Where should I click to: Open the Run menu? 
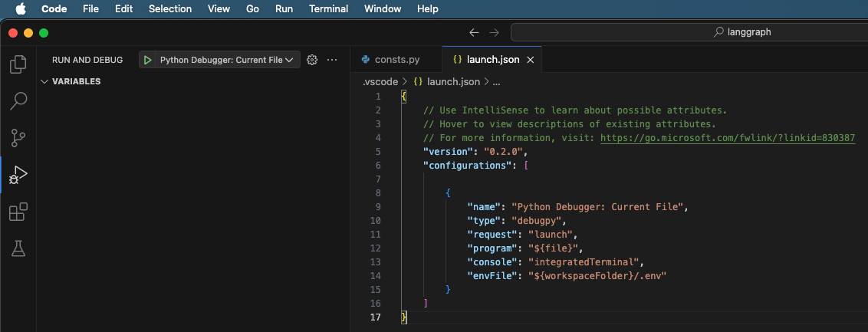coord(284,9)
